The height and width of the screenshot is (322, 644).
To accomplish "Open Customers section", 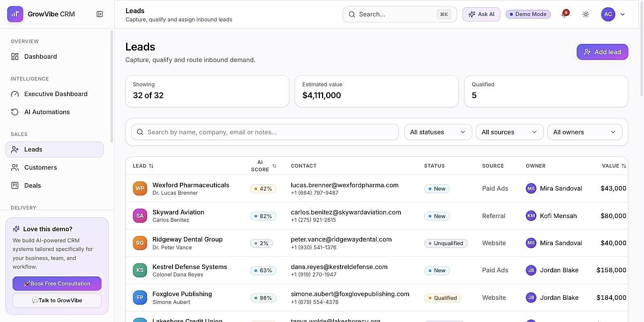I will pos(55,168).
